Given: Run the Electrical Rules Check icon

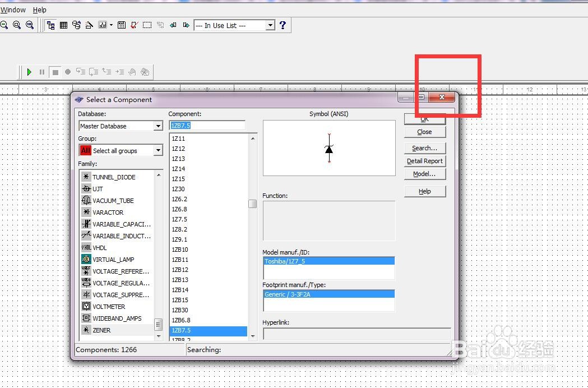Looking at the screenshot, I should point(135,25).
